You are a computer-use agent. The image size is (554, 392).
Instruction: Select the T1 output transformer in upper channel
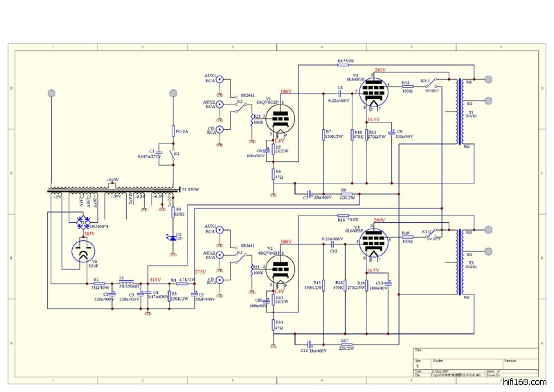(x=460, y=111)
